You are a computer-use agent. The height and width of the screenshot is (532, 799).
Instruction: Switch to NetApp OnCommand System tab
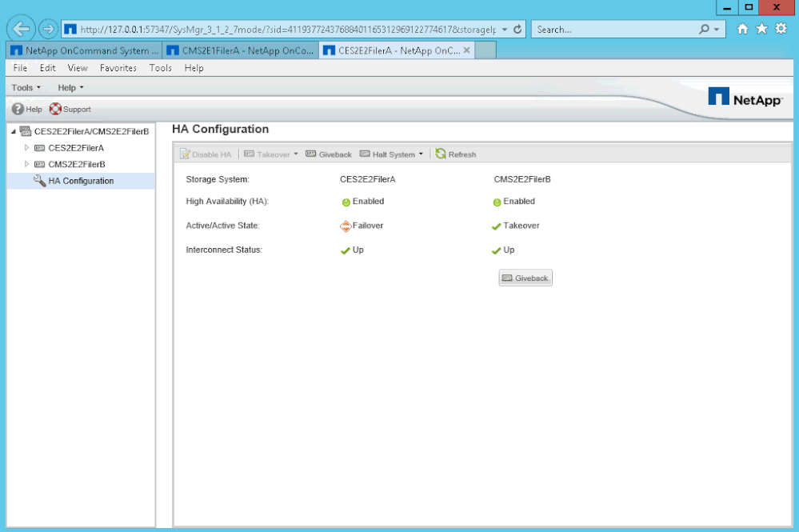point(84,50)
